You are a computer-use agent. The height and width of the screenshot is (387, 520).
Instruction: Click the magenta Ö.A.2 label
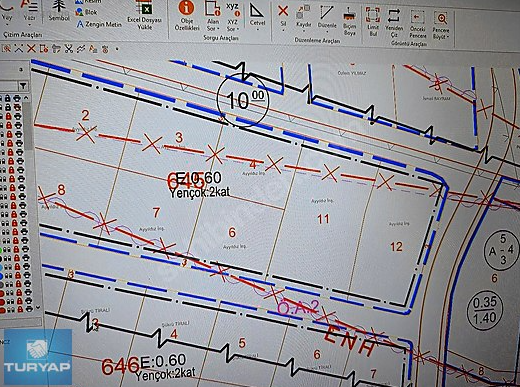pyautogui.click(x=298, y=307)
